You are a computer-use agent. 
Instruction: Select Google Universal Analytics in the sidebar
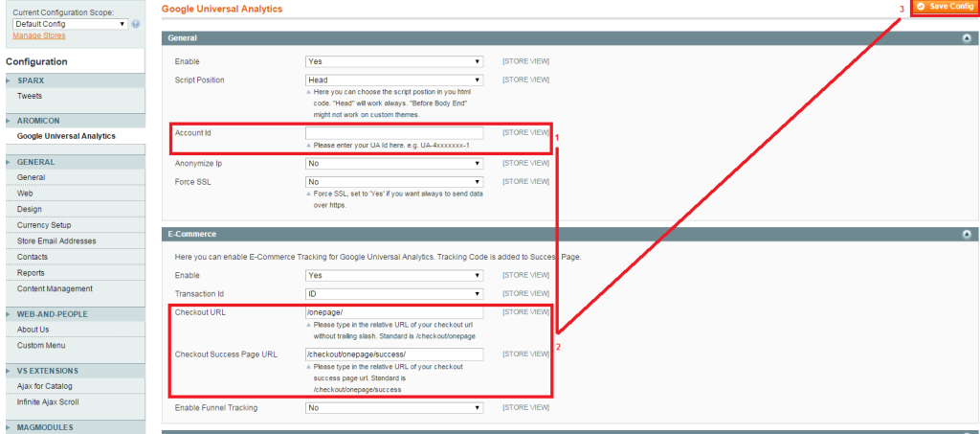pyautogui.click(x=66, y=136)
